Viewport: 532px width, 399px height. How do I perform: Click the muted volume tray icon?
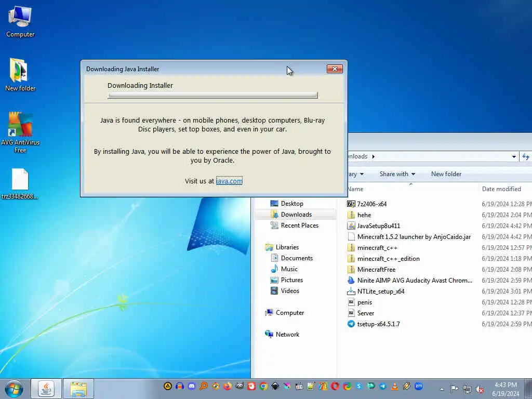point(480,389)
